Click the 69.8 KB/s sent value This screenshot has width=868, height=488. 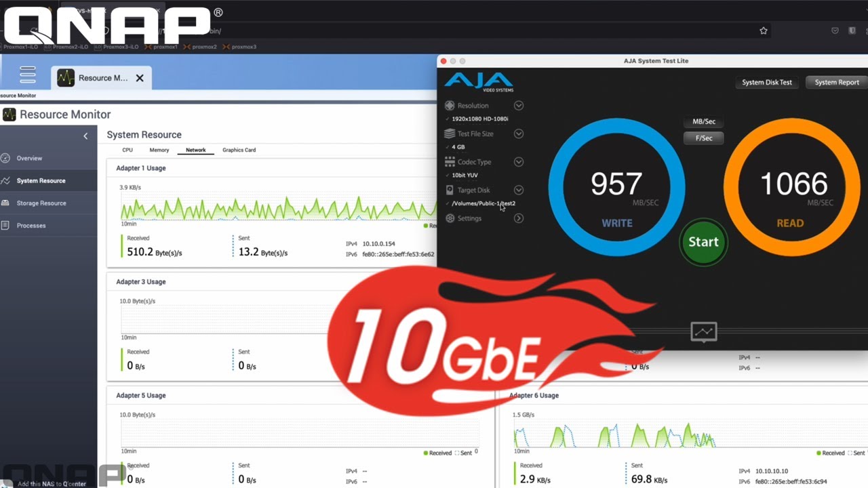[648, 479]
